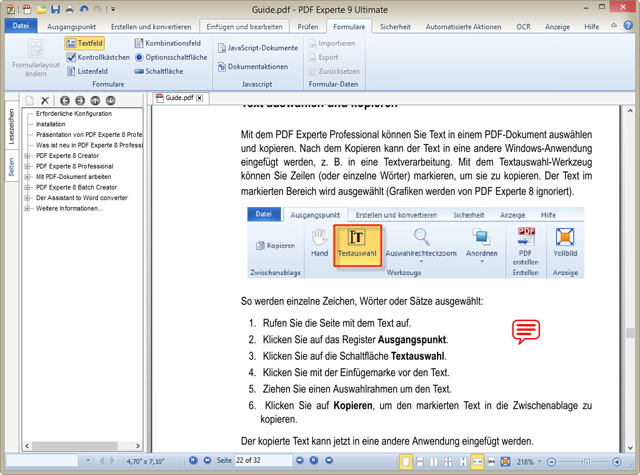Click the fullscreen view icon in status bar

pyautogui.click(x=505, y=462)
